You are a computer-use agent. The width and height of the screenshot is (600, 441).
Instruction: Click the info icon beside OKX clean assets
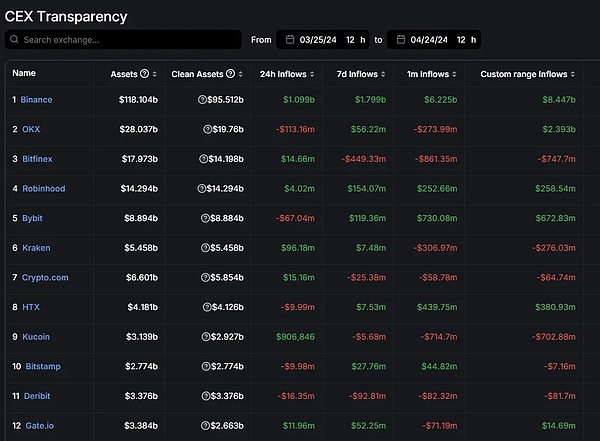click(x=207, y=129)
